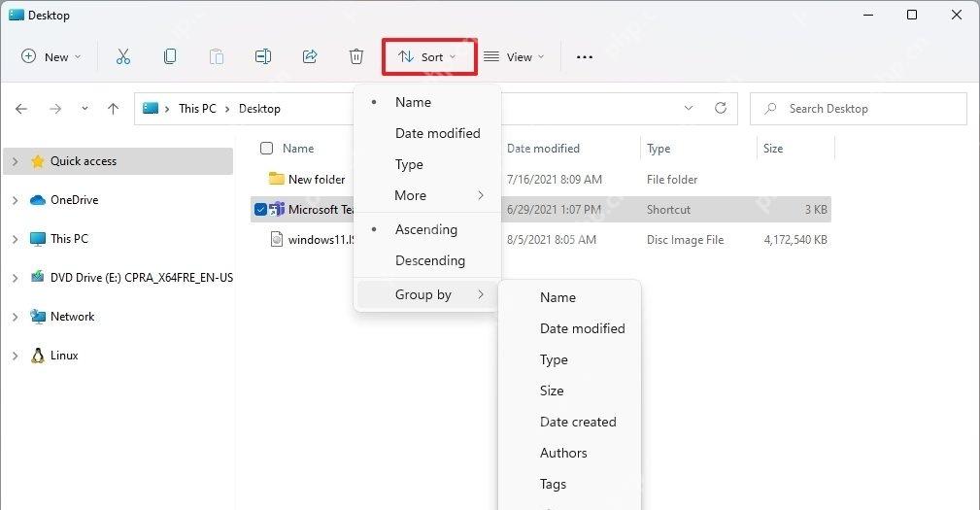Click the Microsoft Teams shortcut icon

277,210
